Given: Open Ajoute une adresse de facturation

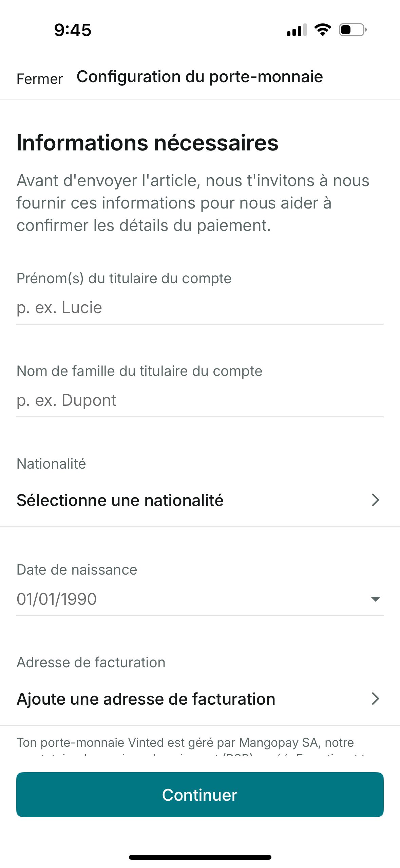Looking at the screenshot, I should [200, 699].
